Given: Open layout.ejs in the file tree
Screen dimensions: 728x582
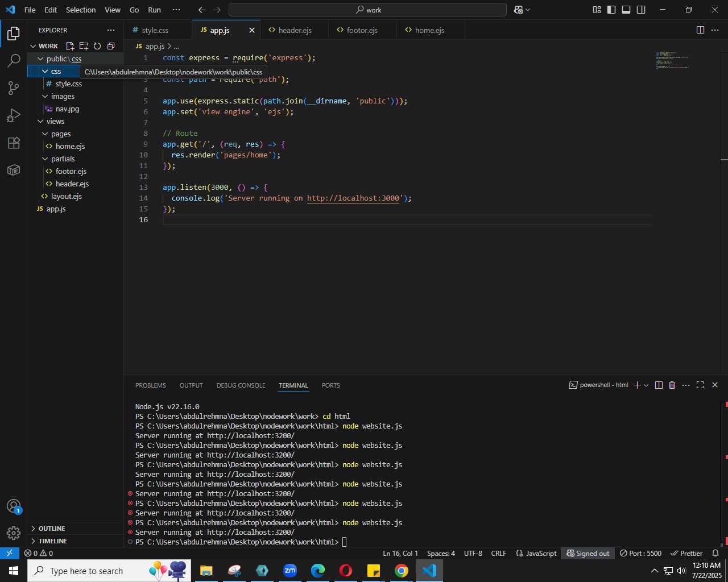Looking at the screenshot, I should click(75, 196).
